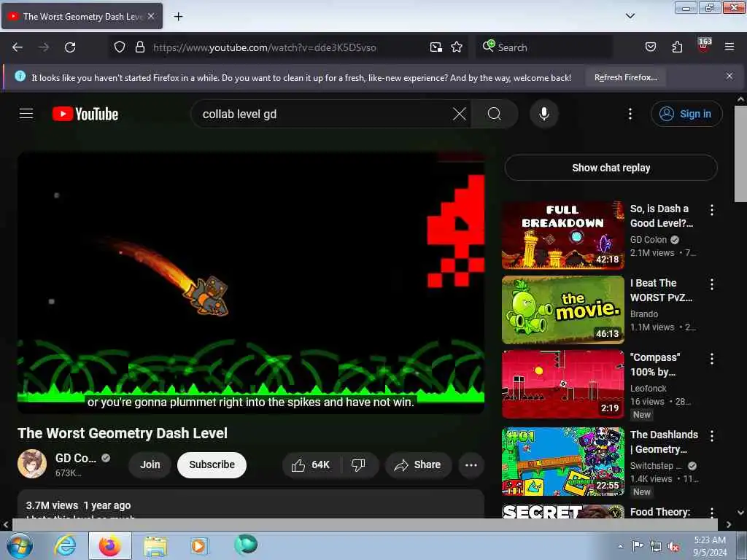This screenshot has height=560, width=747.
Task: Open a new browser tab
Action: pos(178,16)
